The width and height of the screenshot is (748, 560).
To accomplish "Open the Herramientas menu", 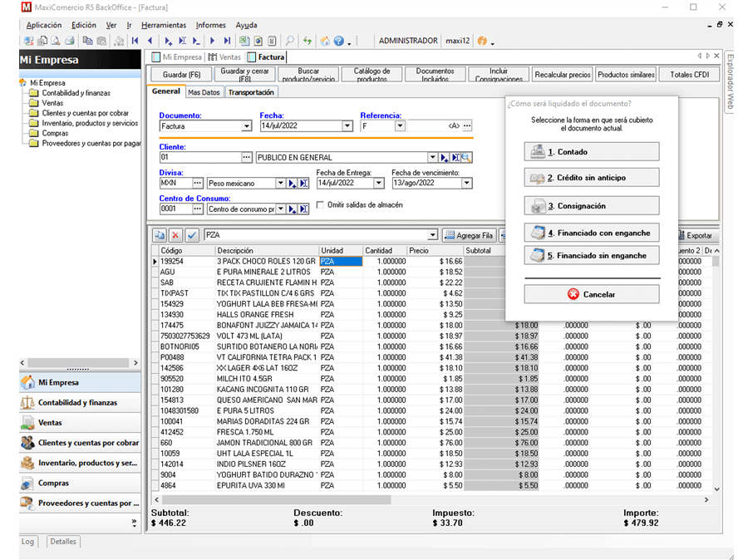I will tap(164, 25).
